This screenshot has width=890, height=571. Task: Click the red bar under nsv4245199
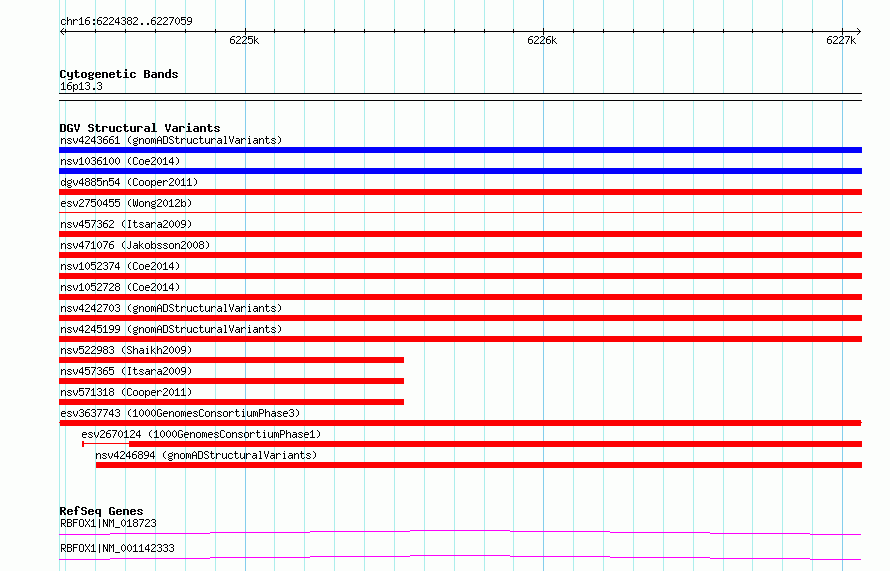pyautogui.click(x=460, y=339)
